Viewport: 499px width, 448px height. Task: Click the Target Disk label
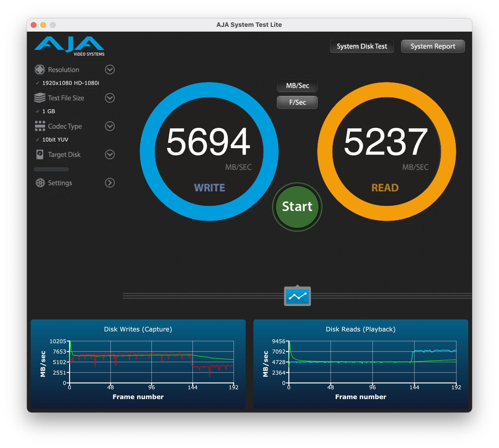click(64, 155)
